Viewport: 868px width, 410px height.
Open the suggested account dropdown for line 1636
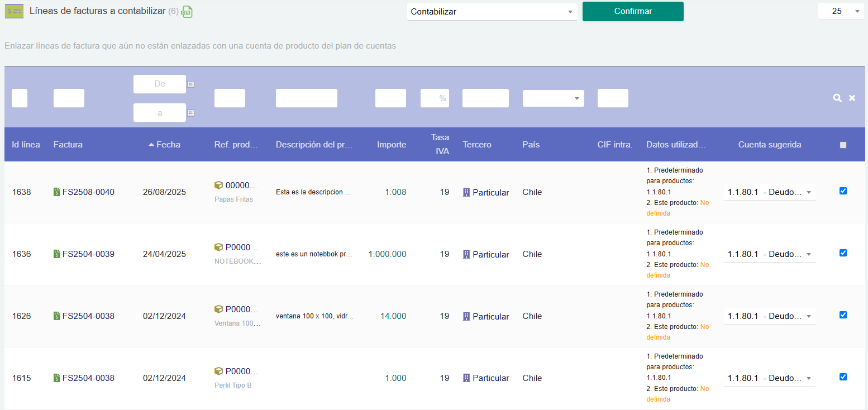point(770,254)
